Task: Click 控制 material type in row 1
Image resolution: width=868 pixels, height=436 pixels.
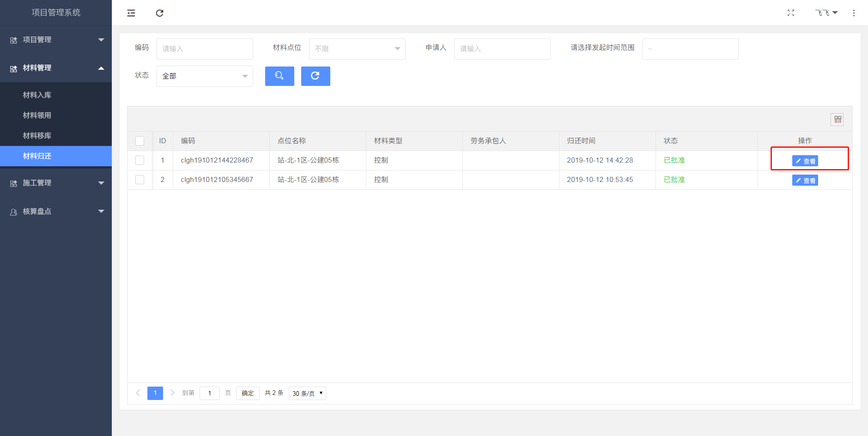Action: point(381,160)
